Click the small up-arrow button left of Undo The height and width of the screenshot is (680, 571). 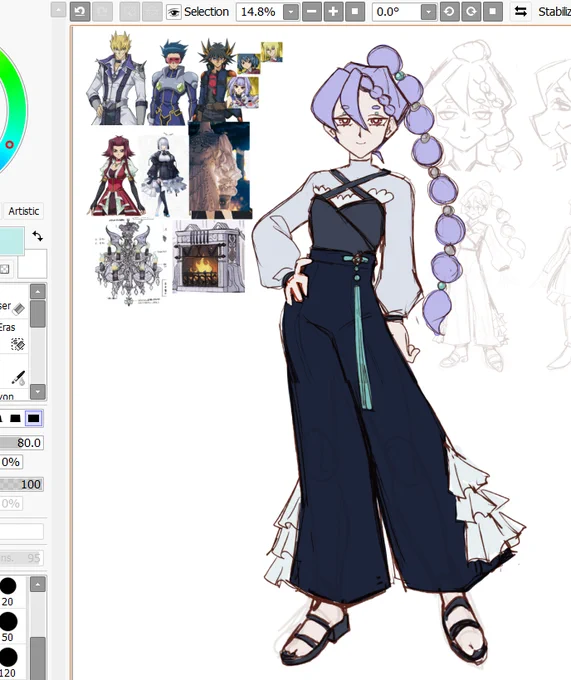click(58, 10)
